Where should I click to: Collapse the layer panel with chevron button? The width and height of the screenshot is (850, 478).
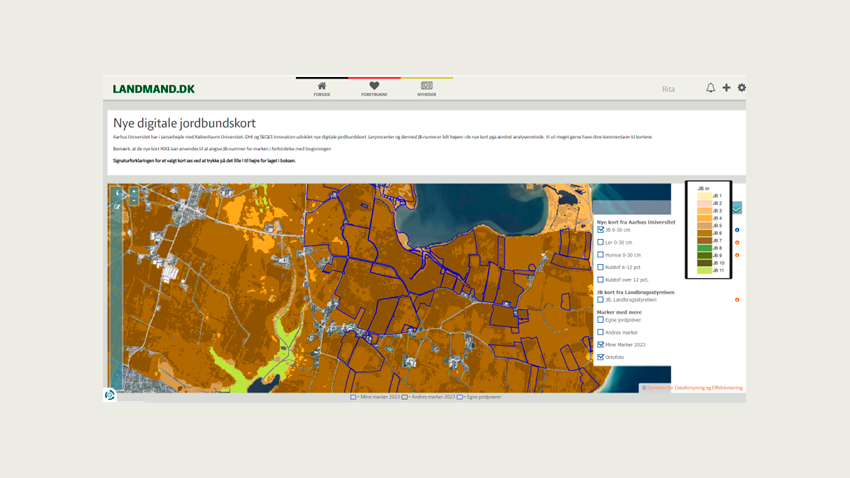pyautogui.click(x=737, y=209)
